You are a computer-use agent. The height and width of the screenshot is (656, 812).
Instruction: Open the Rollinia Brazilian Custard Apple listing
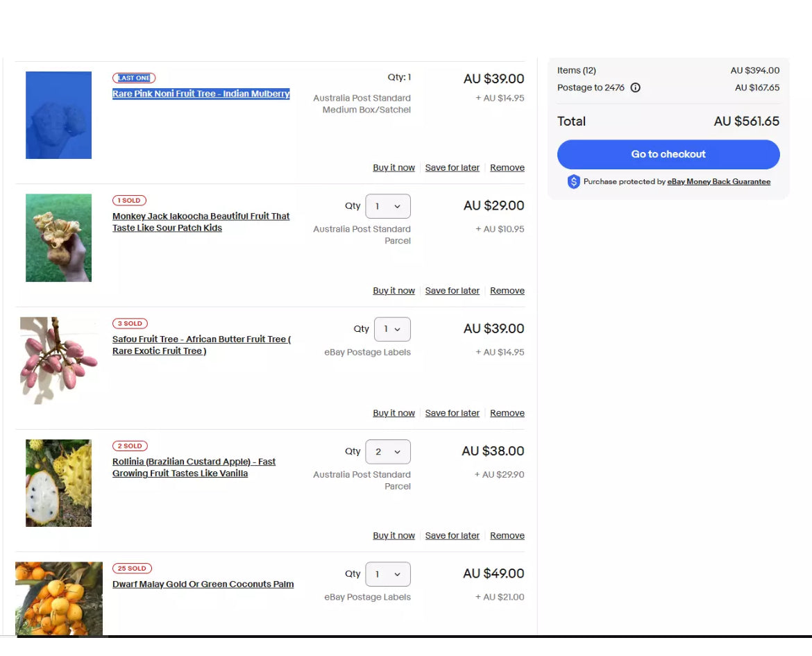(194, 467)
